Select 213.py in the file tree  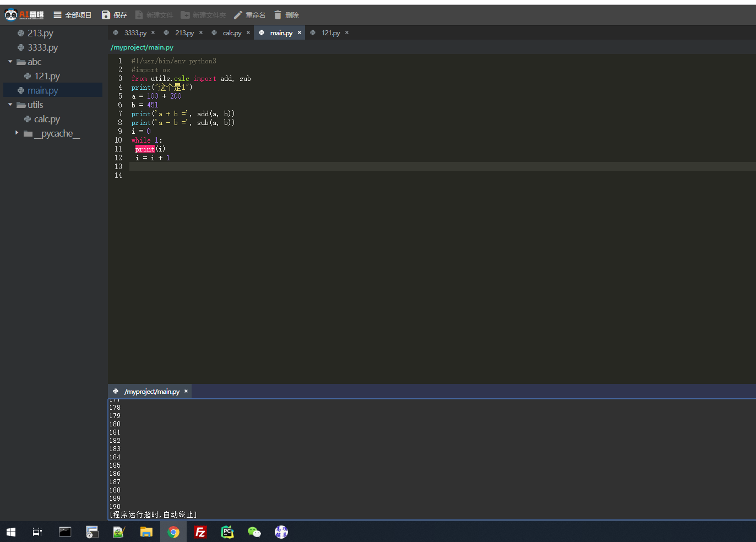(41, 33)
